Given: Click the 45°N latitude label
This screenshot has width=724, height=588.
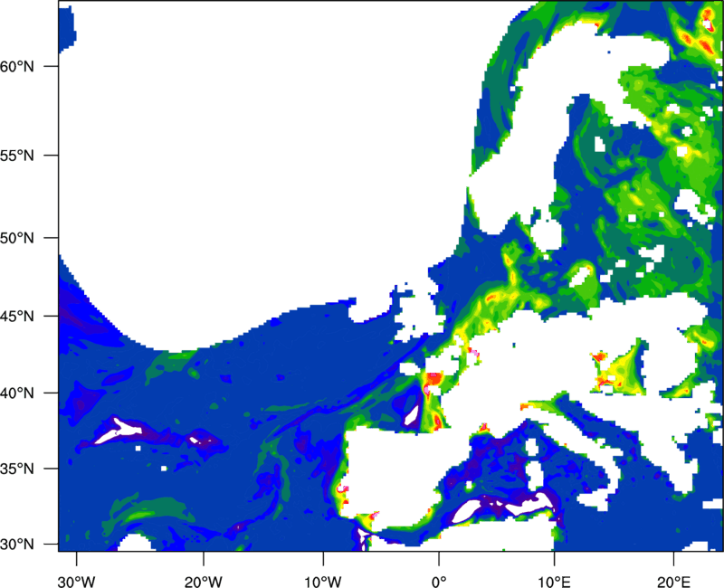Looking at the screenshot, I should [x=17, y=317].
